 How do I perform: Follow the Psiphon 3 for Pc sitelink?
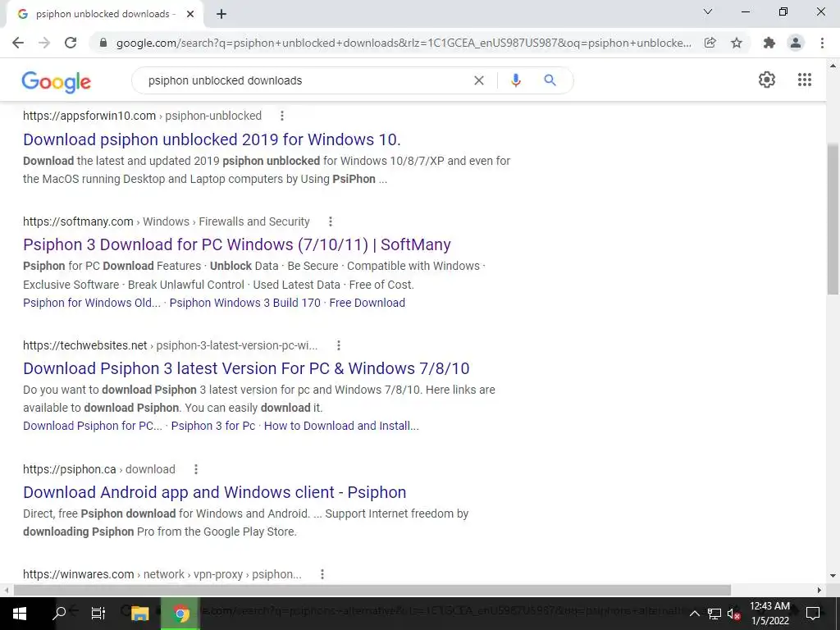click(213, 426)
